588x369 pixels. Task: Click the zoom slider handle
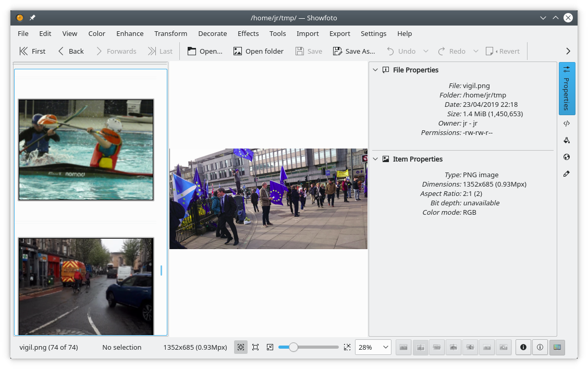tap(293, 347)
